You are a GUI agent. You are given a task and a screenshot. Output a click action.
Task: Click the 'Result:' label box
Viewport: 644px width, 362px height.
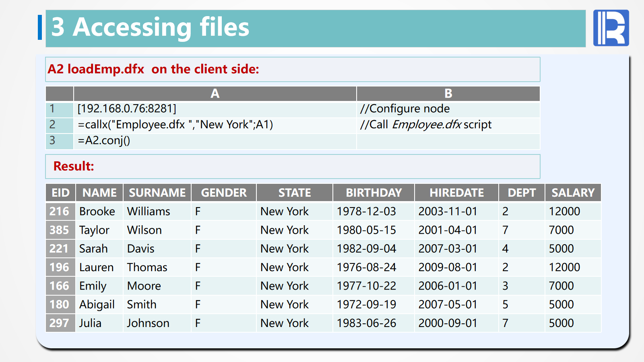[x=74, y=166]
